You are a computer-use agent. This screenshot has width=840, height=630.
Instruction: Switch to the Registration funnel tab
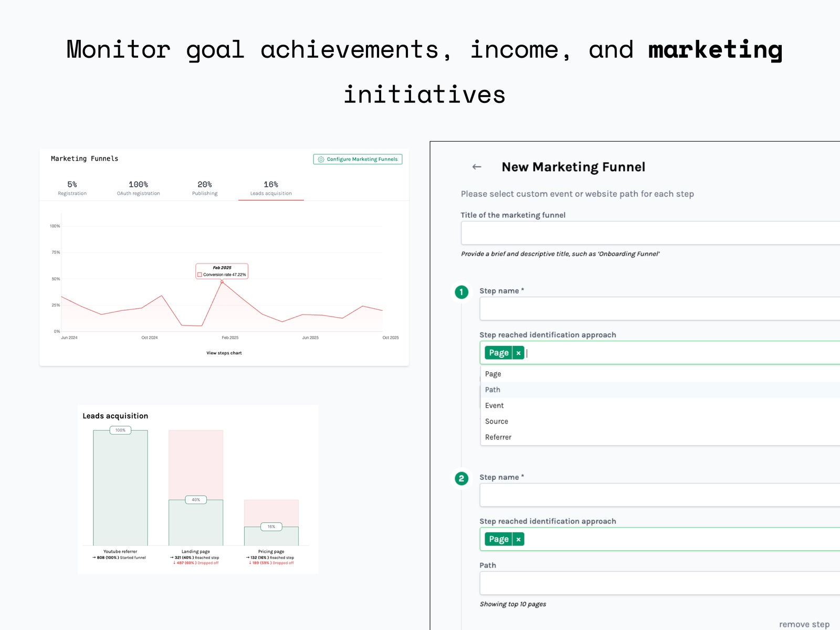tap(72, 188)
